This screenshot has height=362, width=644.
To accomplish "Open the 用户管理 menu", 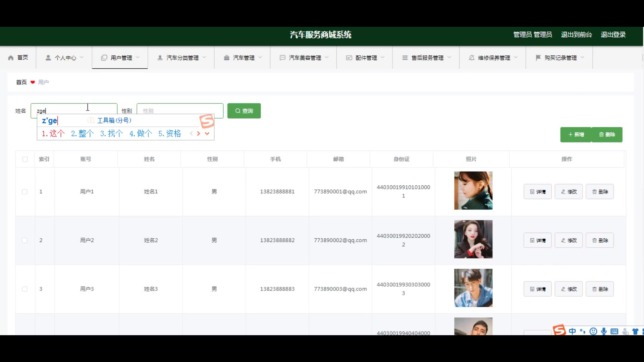I will tap(120, 58).
